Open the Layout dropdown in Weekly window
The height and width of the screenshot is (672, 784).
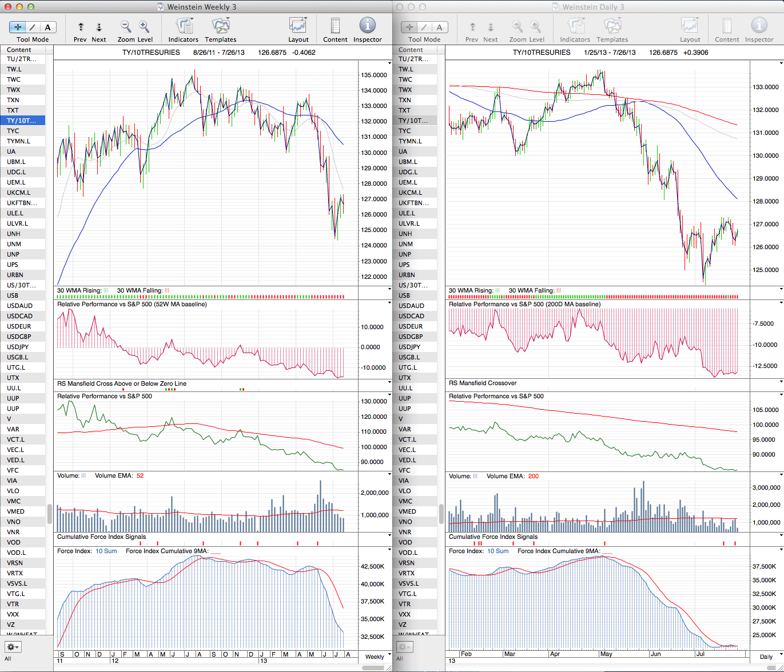pyautogui.click(x=298, y=26)
